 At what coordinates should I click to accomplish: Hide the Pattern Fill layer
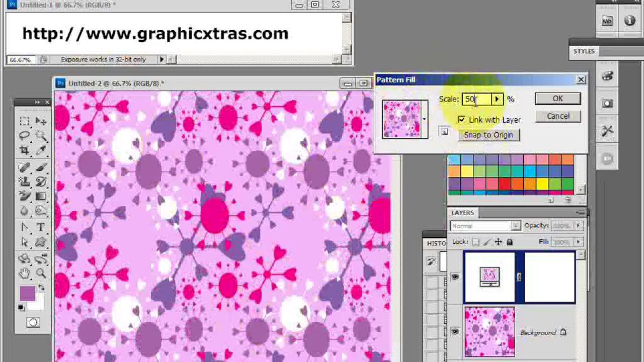(455, 277)
